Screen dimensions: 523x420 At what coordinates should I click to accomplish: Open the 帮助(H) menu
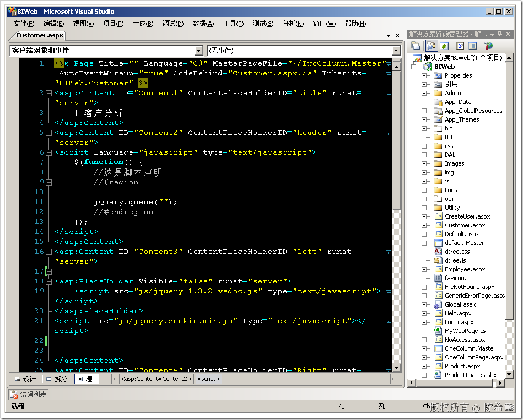(355, 24)
